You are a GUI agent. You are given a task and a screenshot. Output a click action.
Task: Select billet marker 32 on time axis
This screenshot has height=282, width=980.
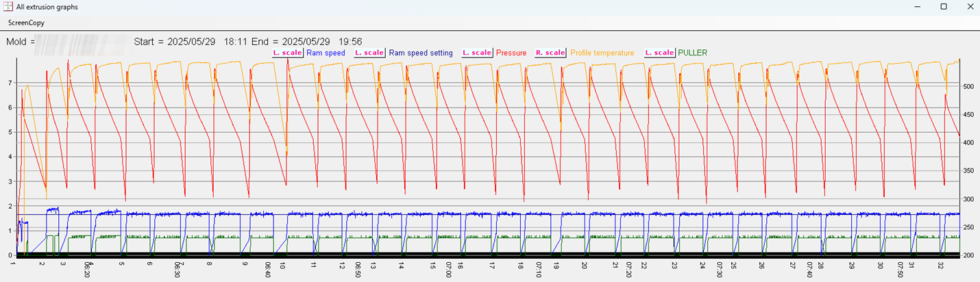pyautogui.click(x=941, y=265)
